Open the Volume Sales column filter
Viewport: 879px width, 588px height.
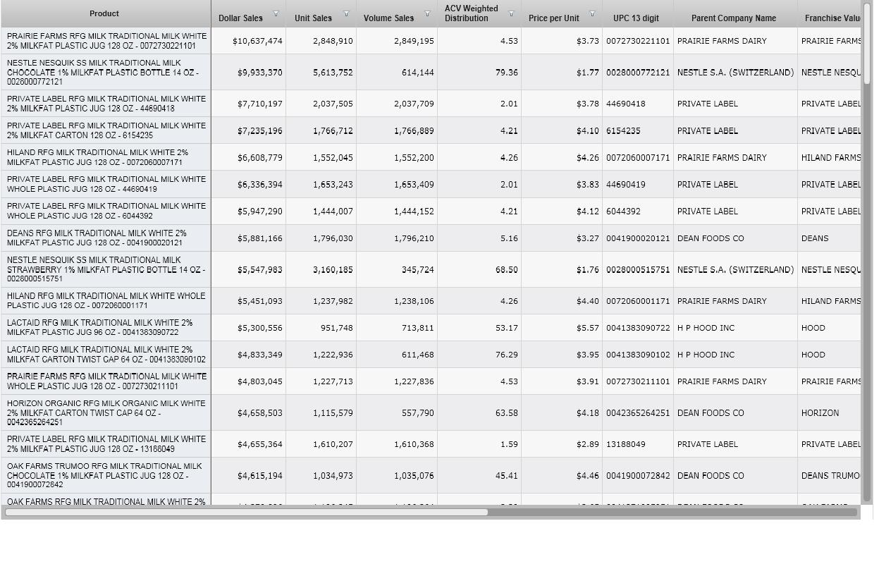427,14
